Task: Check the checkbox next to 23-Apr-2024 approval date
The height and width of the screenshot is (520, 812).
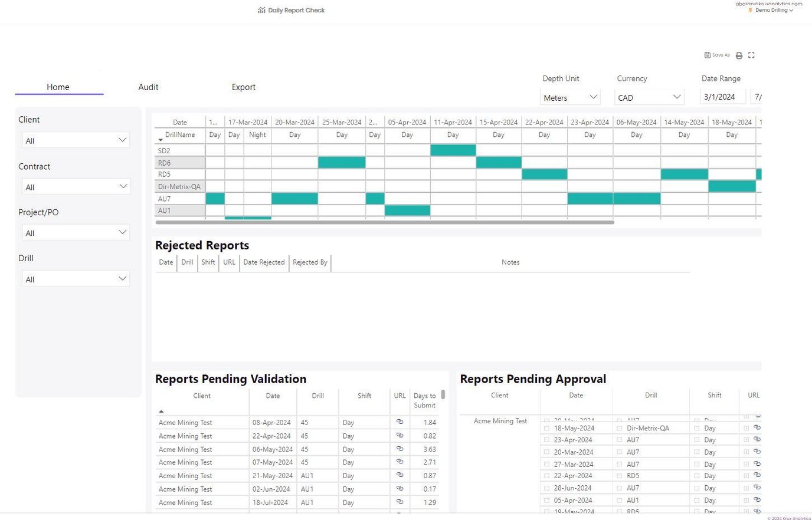Action: coord(548,439)
